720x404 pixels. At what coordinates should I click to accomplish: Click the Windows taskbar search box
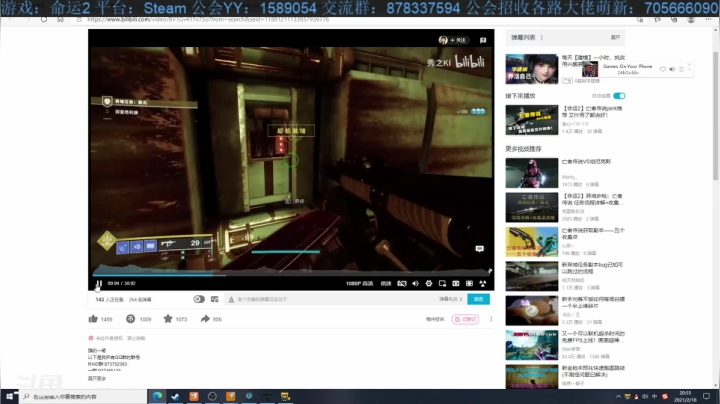click(x=83, y=396)
